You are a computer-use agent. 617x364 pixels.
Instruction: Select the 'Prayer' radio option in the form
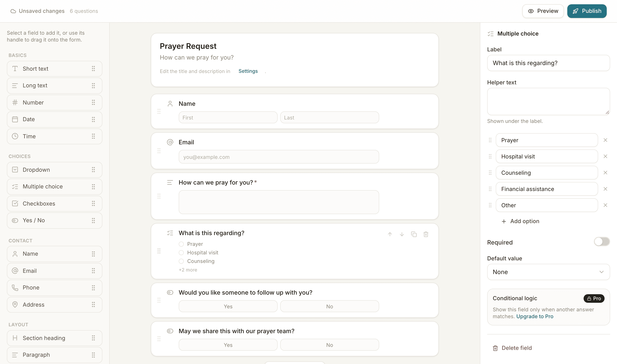[x=181, y=244]
